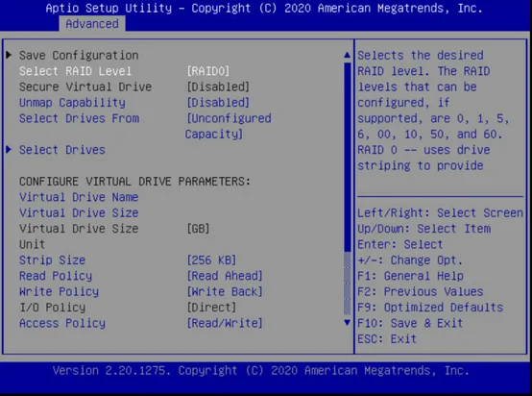Click the vertical scrollbar track

[347, 188]
